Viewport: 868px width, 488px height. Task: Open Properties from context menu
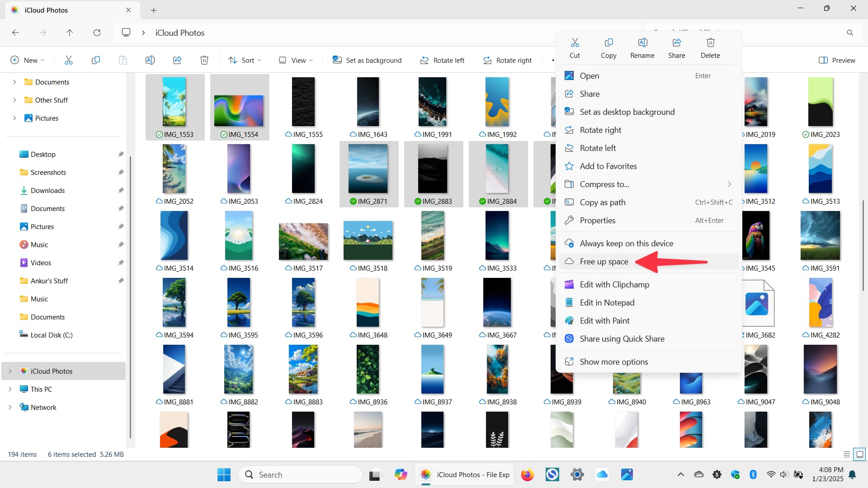[649, 221]
